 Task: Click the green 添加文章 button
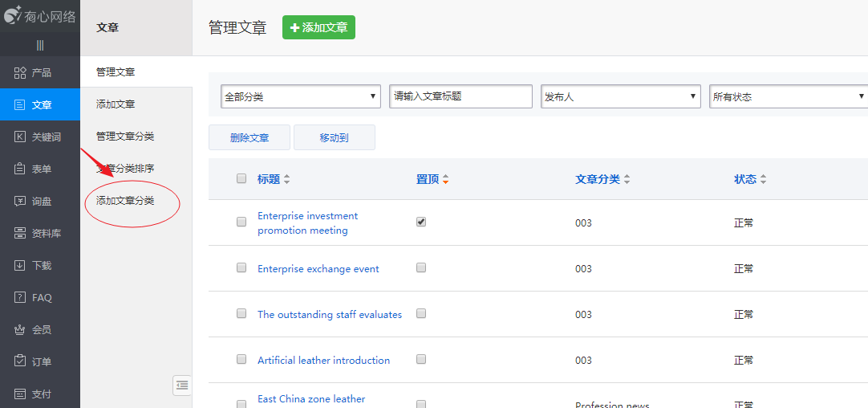(x=318, y=27)
